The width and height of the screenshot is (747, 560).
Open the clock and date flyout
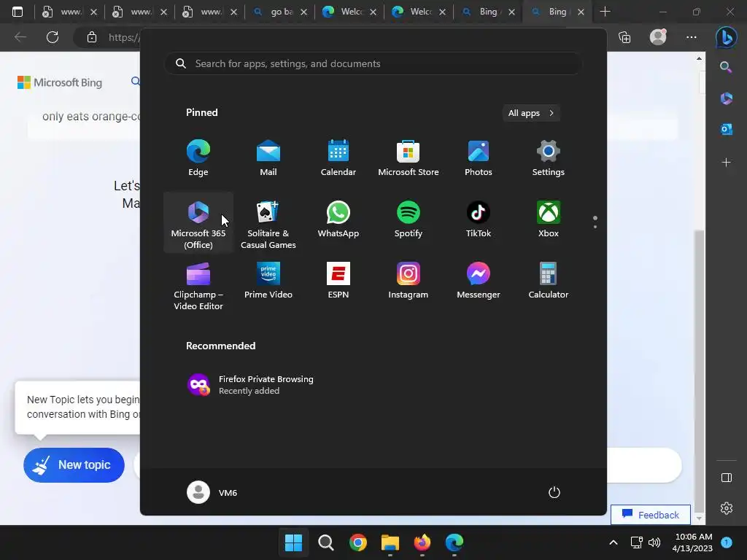tap(692, 542)
